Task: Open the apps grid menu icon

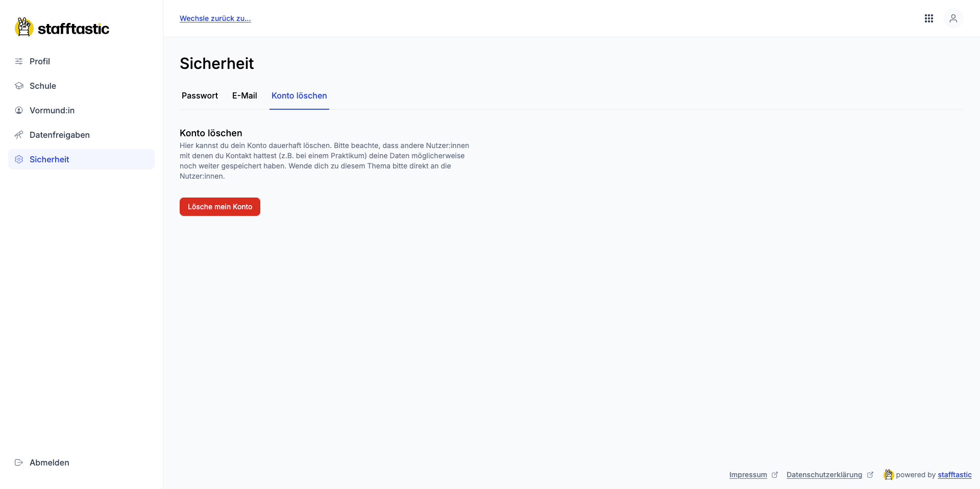Action: coord(929,18)
